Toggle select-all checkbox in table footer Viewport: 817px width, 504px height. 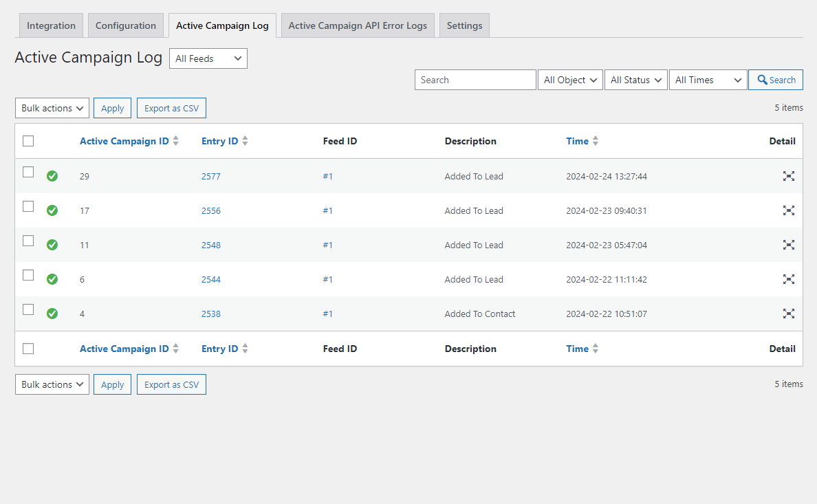(x=28, y=349)
